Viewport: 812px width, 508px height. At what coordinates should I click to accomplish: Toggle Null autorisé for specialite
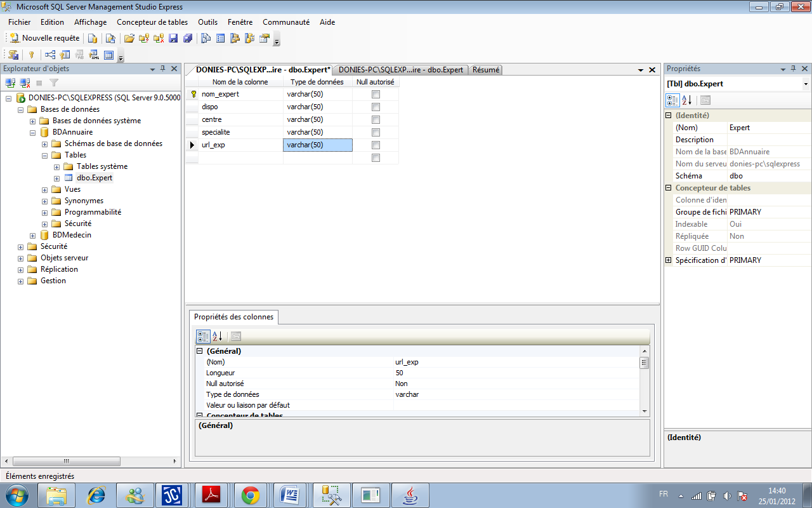tap(376, 132)
